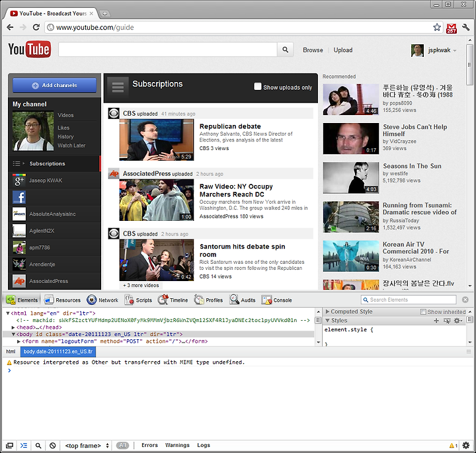Filter console by Warnings
Viewport: 476px width, 453px height.
(x=177, y=445)
